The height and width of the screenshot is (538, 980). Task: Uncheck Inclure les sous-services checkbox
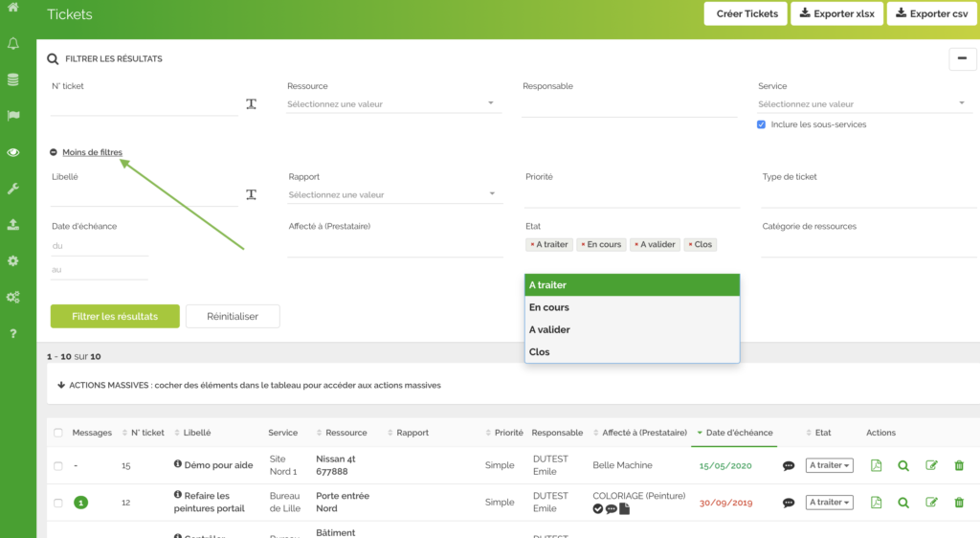(x=762, y=124)
